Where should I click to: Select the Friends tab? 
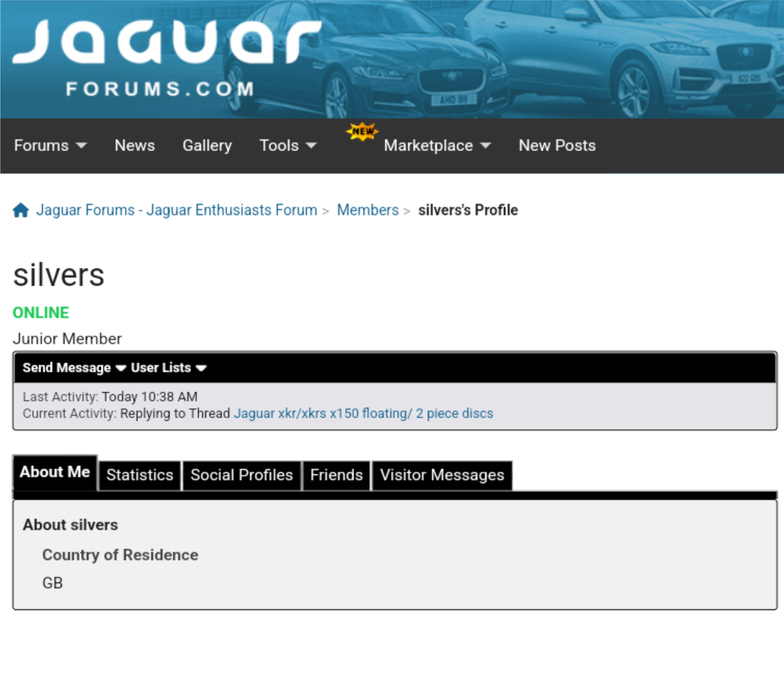(x=336, y=475)
